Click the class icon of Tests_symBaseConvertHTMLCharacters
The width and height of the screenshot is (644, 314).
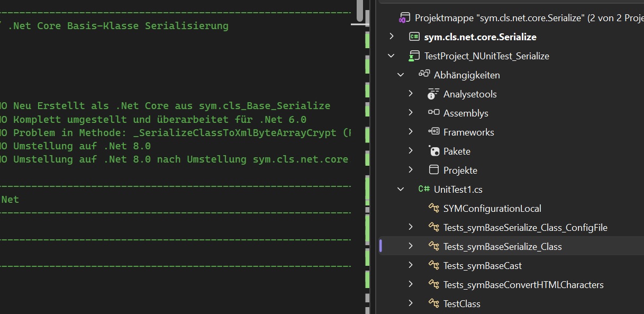tap(433, 285)
